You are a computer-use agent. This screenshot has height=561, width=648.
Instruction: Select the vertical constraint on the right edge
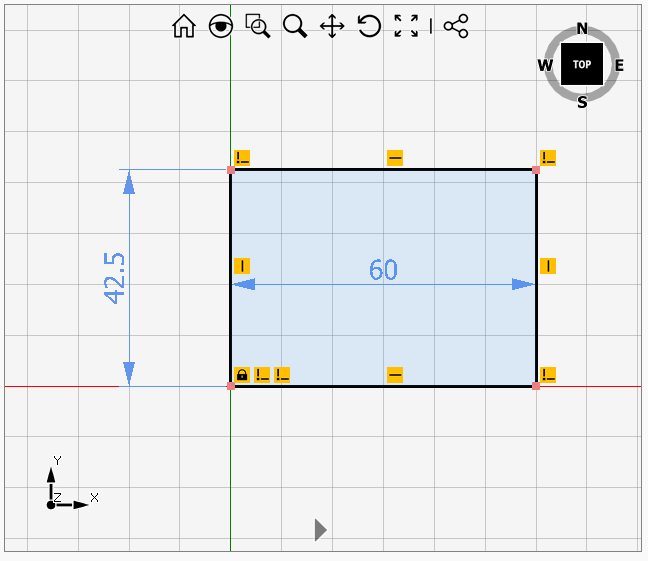[x=547, y=266]
